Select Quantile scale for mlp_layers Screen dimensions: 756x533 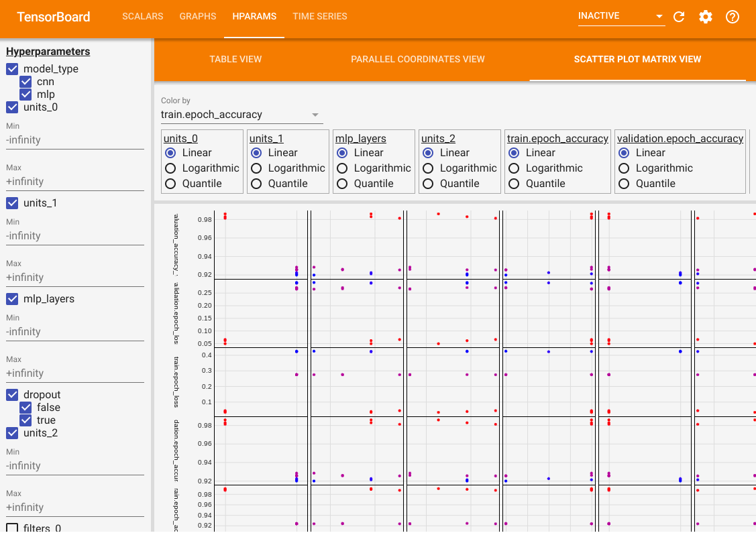[x=342, y=184]
